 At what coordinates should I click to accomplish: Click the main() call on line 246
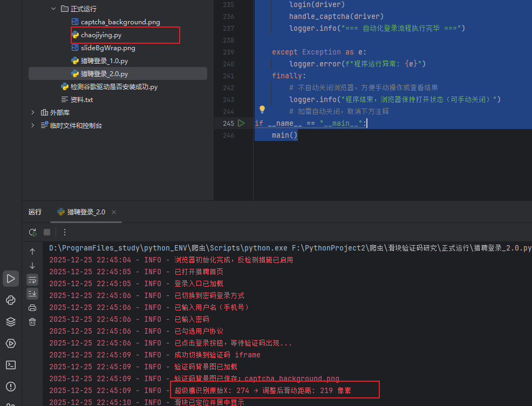pos(284,135)
